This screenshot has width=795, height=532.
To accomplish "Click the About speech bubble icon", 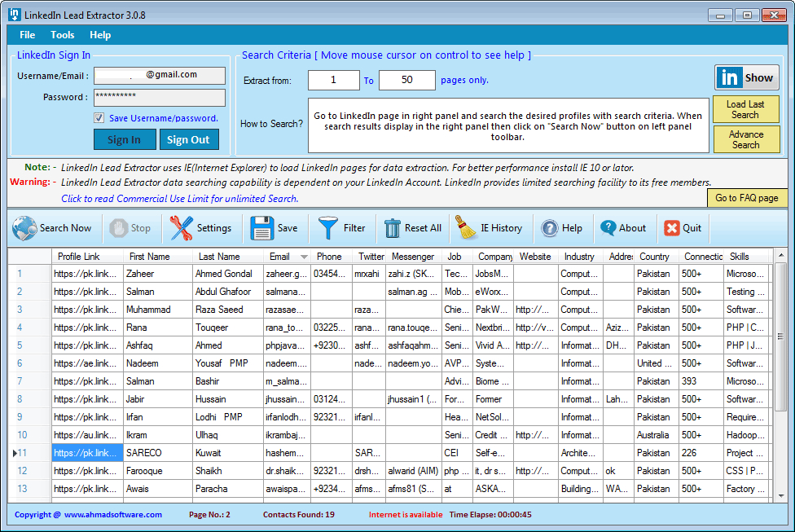I will pyautogui.click(x=608, y=228).
